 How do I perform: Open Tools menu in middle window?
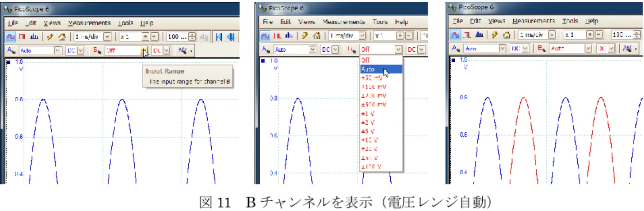pos(381,22)
